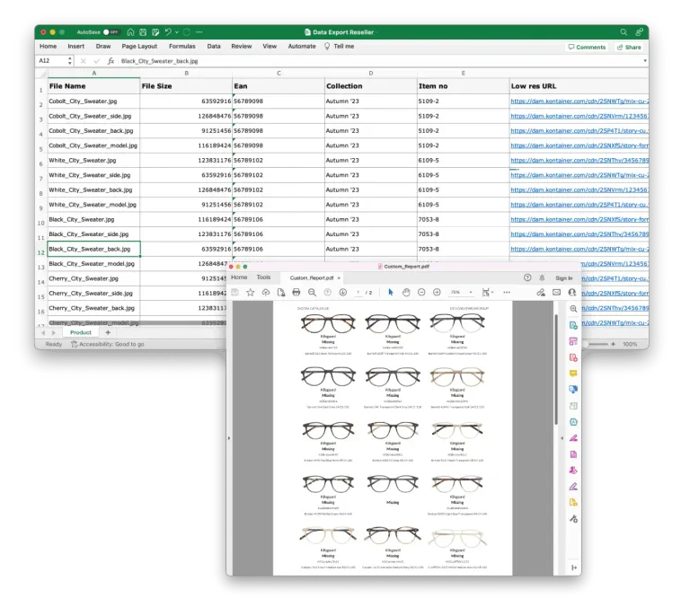Toggle the AutoSave switch in Excel
Screen dimensions: 690x616
[x=111, y=32]
